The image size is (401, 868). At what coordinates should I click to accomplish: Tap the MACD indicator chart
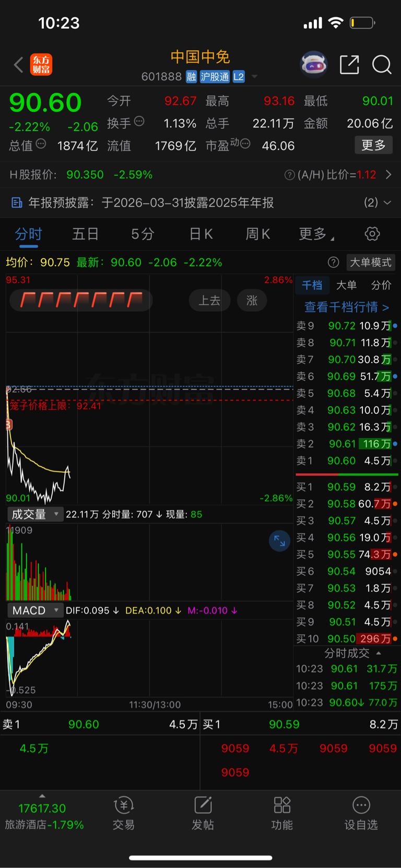pos(149,658)
